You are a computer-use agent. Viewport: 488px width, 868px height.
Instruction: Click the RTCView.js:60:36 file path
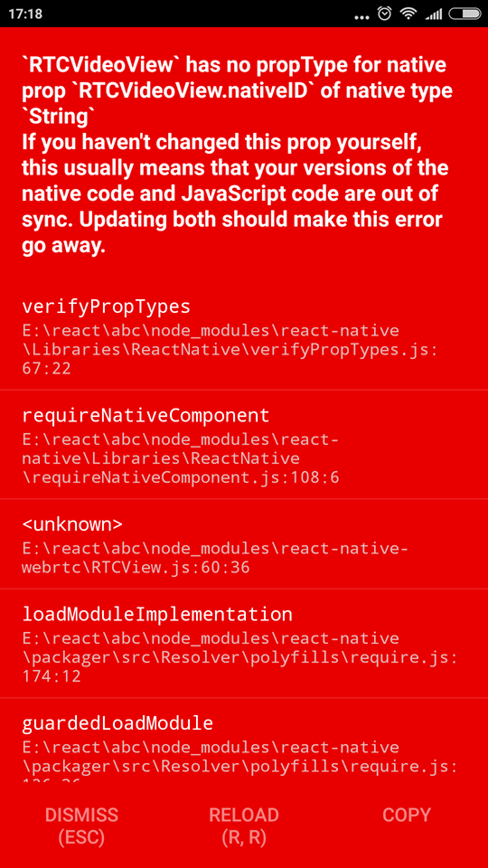click(x=216, y=558)
